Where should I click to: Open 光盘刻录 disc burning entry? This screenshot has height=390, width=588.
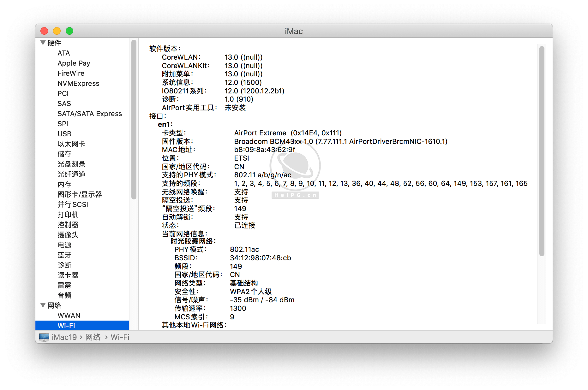(71, 164)
